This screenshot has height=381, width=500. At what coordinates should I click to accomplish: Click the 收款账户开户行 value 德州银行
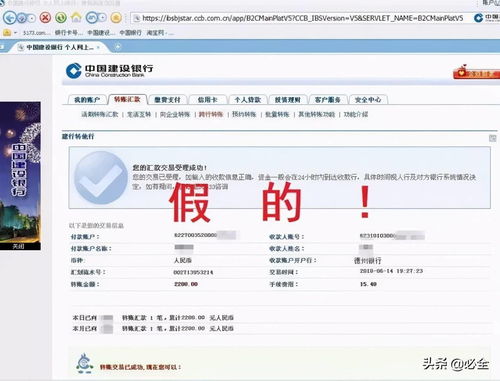click(x=367, y=260)
